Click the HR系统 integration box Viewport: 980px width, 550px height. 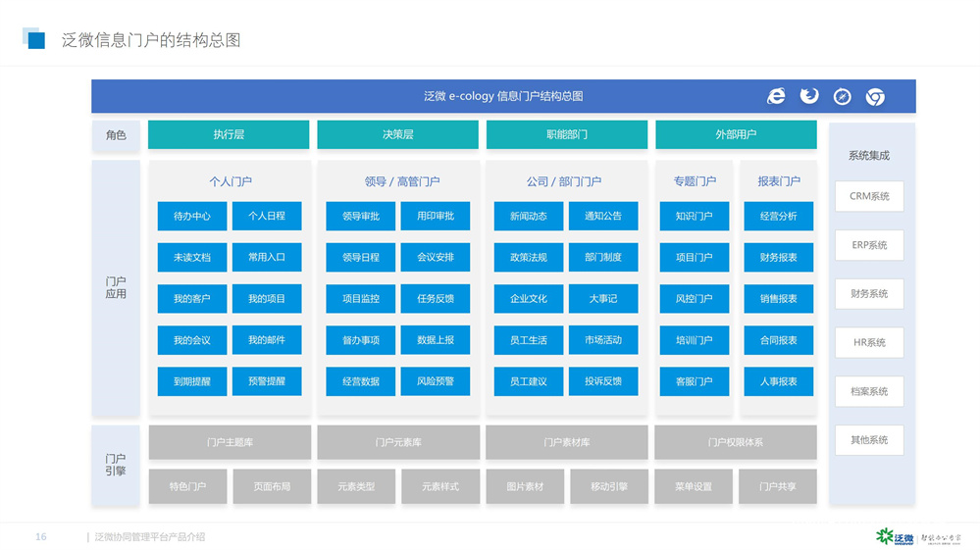click(869, 342)
